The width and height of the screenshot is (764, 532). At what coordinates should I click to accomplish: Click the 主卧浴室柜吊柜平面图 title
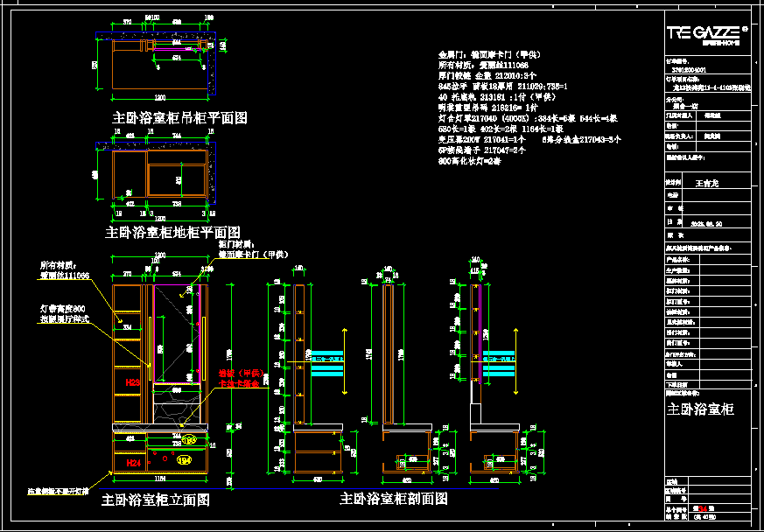click(x=179, y=118)
